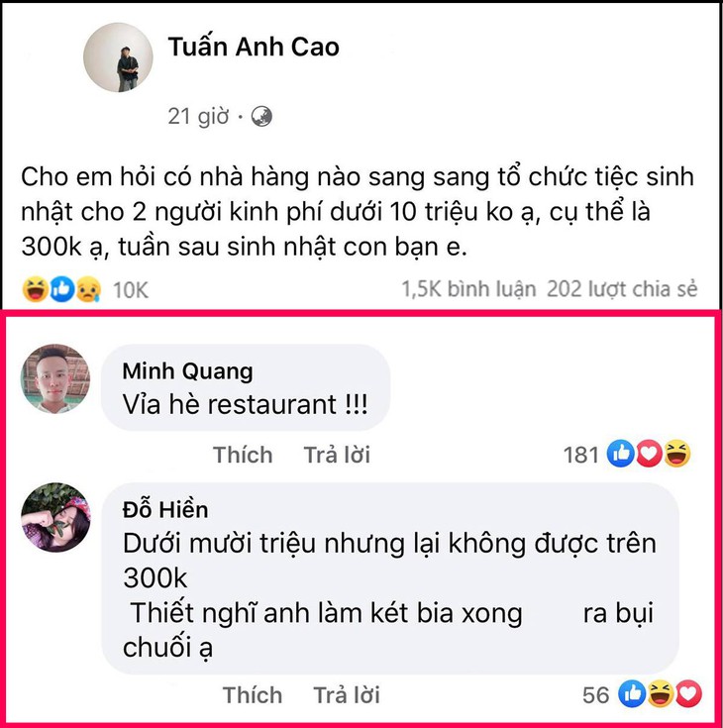Click the Haha reaction icon beside 56
Viewport: 723px width, 728px height.
[x=661, y=693]
